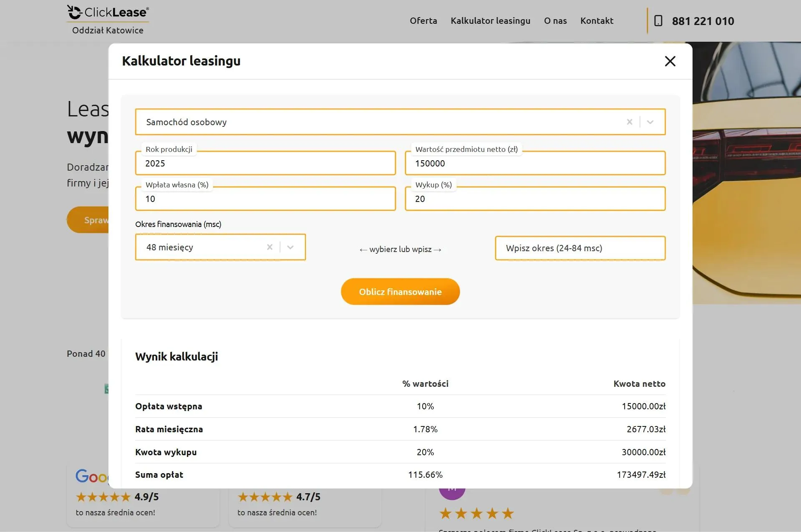Image resolution: width=801 pixels, height=532 pixels.
Task: Open the Samochód osobowy combo box
Action: [400, 122]
